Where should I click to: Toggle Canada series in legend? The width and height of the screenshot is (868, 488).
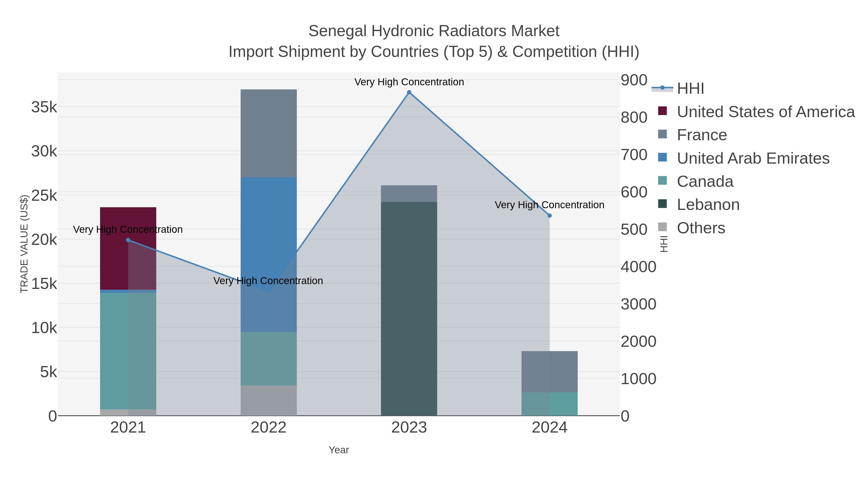coord(695,181)
